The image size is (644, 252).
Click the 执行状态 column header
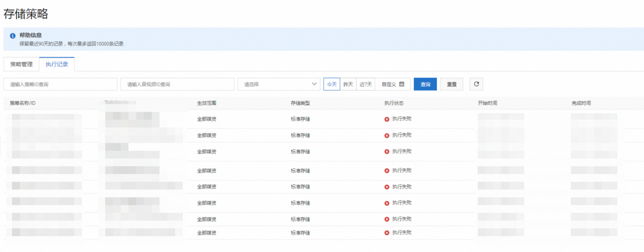pyautogui.click(x=394, y=103)
